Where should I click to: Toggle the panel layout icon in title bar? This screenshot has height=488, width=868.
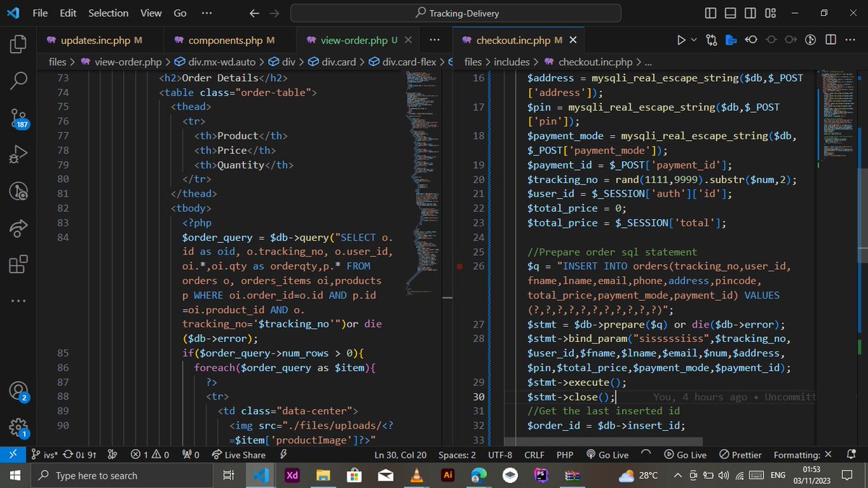coord(730,12)
